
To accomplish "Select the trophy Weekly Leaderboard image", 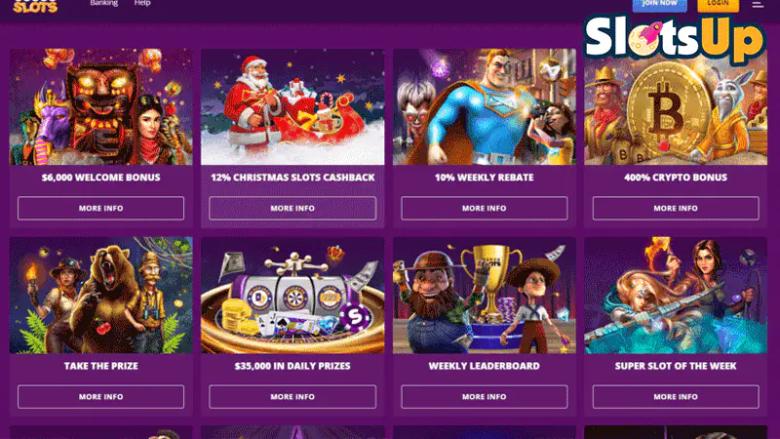I will tap(484, 295).
